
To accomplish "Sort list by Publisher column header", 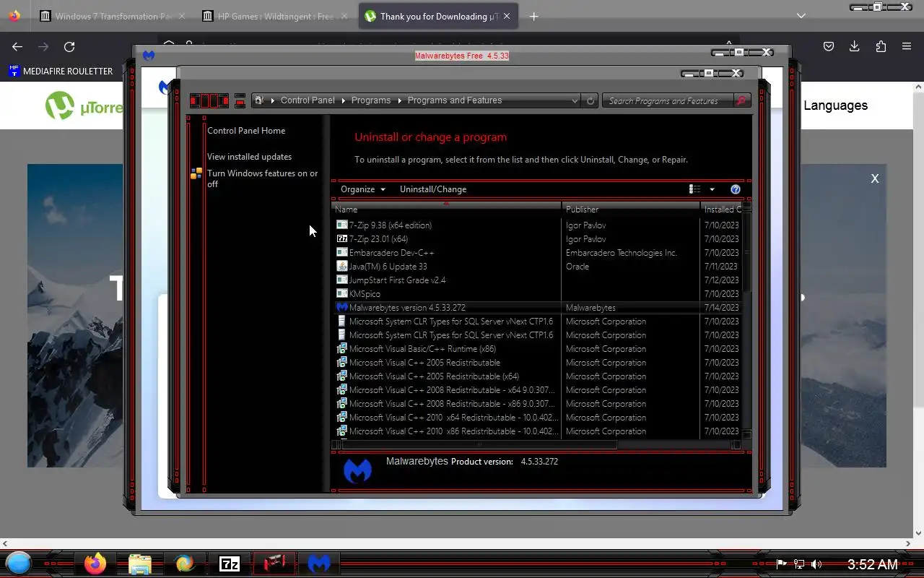I will pyautogui.click(x=630, y=210).
